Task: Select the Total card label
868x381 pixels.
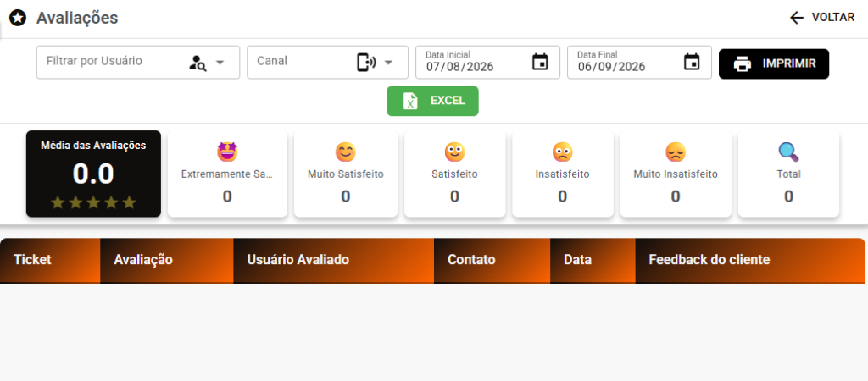Action: coord(789,174)
